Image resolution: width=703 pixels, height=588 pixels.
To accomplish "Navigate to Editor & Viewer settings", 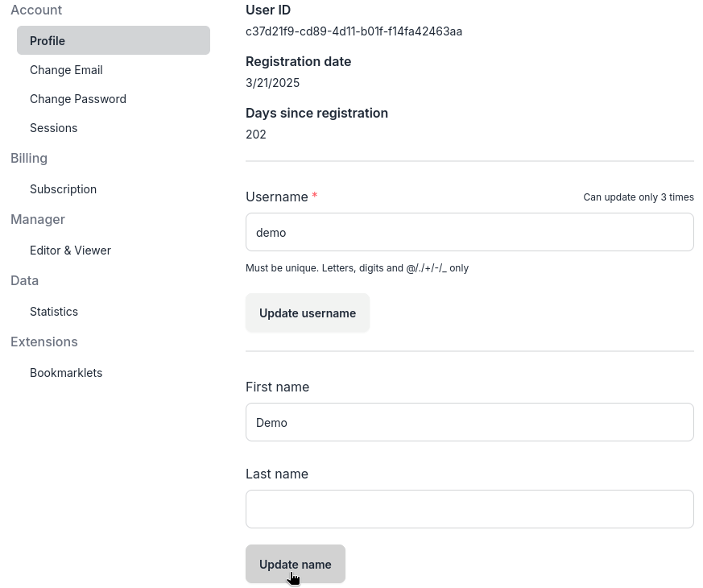I will pyautogui.click(x=70, y=251).
